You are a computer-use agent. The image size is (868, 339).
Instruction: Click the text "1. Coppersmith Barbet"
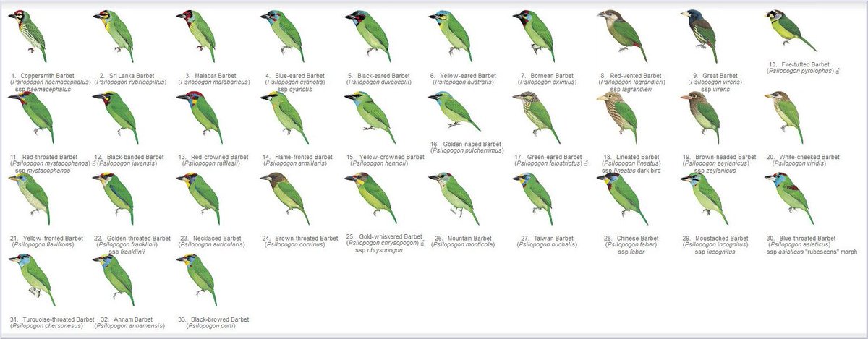coord(41,75)
